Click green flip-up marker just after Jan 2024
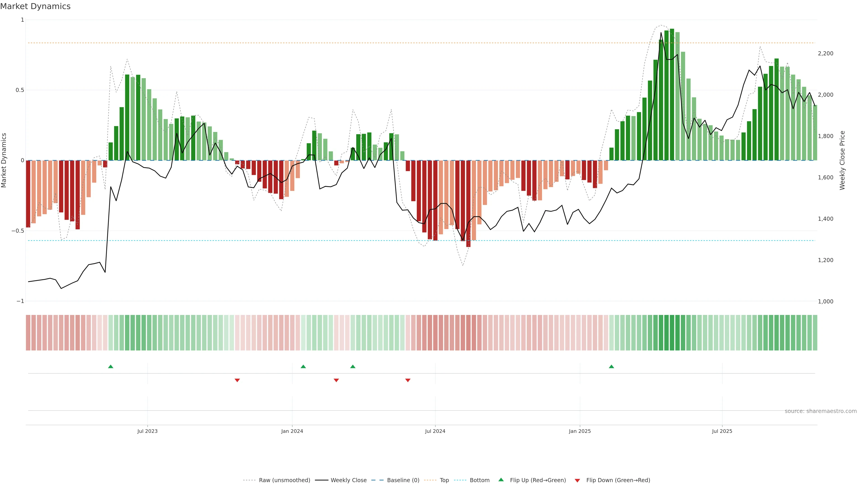 [x=303, y=366]
